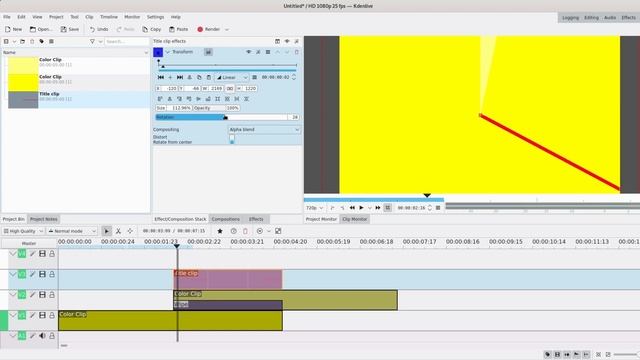
Task: Click the star favorite effects icon in timeline toolbar
Action: (220, 231)
